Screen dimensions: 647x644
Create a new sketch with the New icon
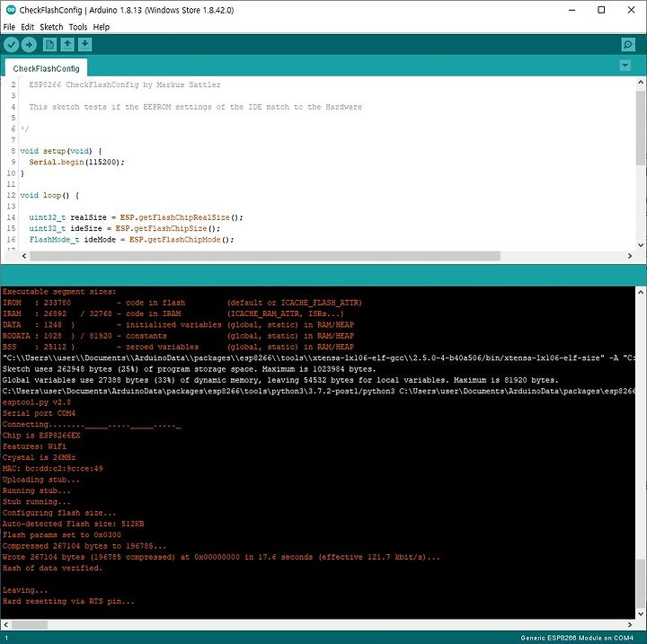click(x=49, y=45)
